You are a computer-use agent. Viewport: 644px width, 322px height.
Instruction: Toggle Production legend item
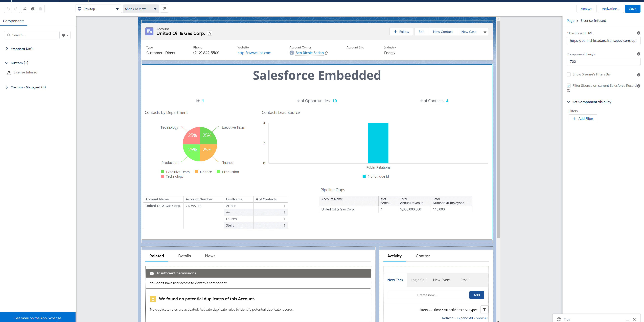pos(228,172)
